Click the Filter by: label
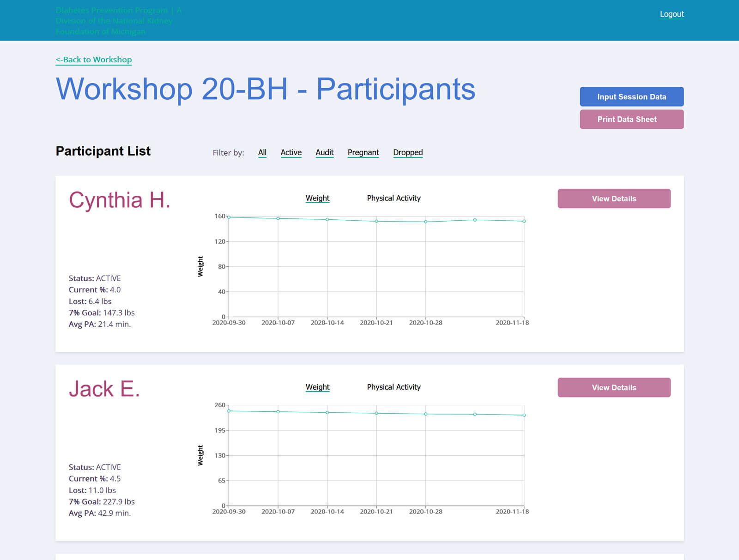739x560 pixels. [228, 153]
